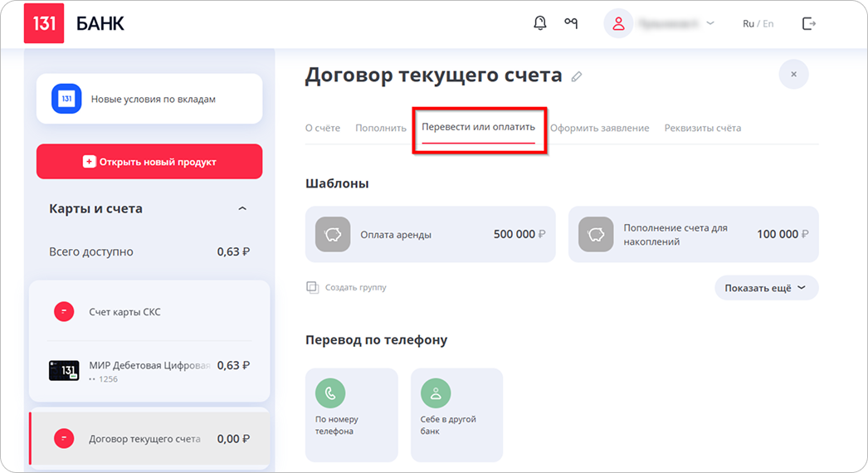Collapse the 'Карты и счета' section
The height and width of the screenshot is (473, 868).
coord(242,208)
